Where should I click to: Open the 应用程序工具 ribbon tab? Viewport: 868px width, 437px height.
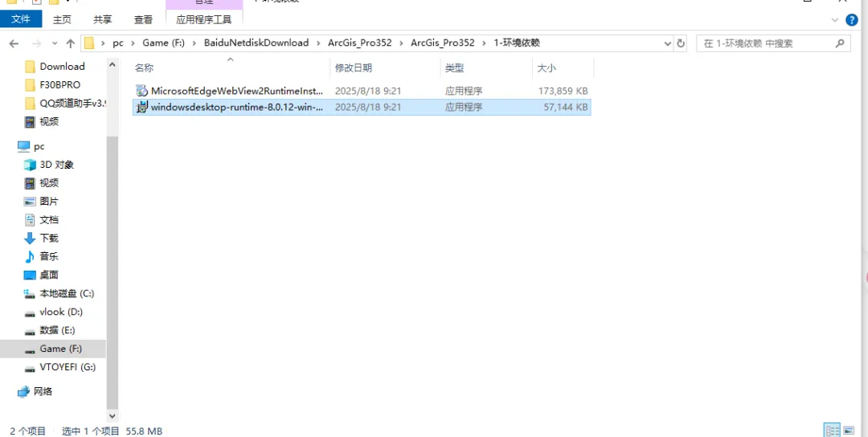click(203, 19)
